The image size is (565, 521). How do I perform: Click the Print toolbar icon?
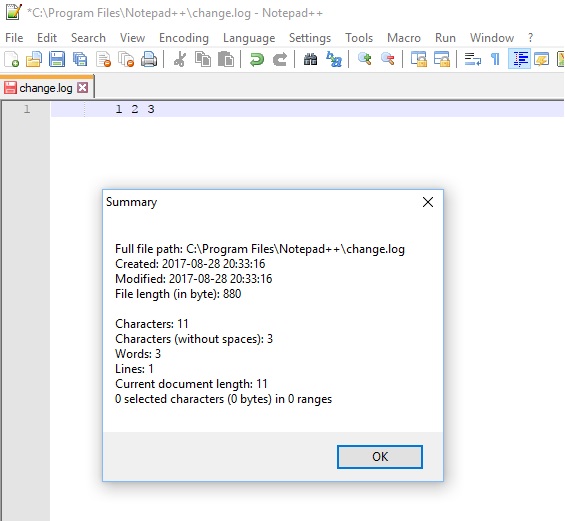pos(149,59)
